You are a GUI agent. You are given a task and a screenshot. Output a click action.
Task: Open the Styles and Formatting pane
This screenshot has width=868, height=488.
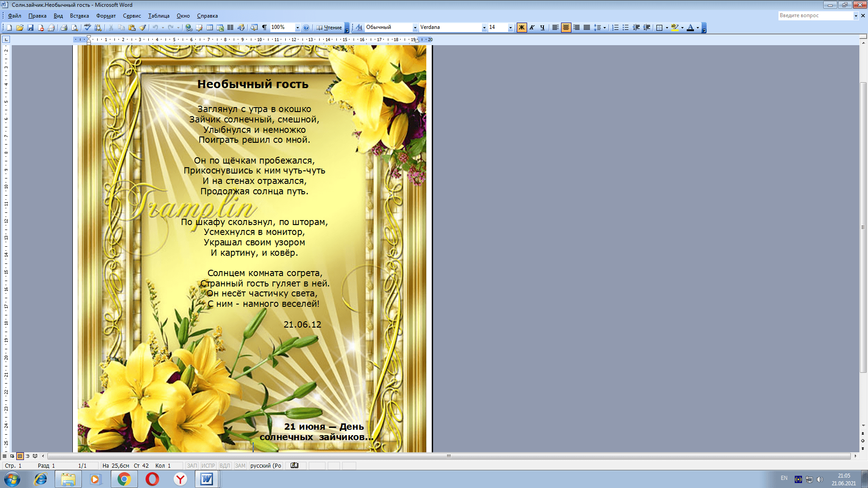[x=359, y=28]
